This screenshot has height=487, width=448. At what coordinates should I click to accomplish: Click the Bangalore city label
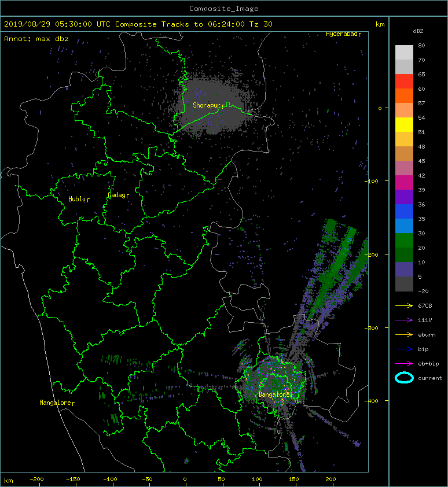click(x=276, y=394)
